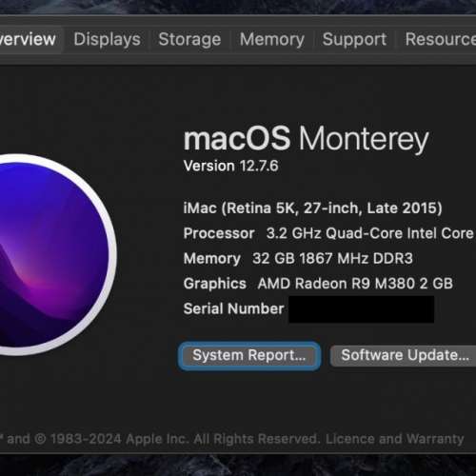Select the Storage tab
Screen dimensions: 476x476
pyautogui.click(x=189, y=39)
